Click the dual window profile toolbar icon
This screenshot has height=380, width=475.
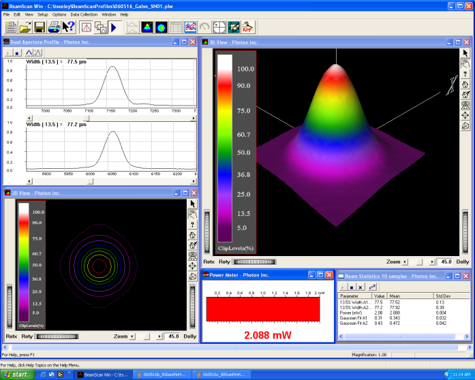coord(101,27)
